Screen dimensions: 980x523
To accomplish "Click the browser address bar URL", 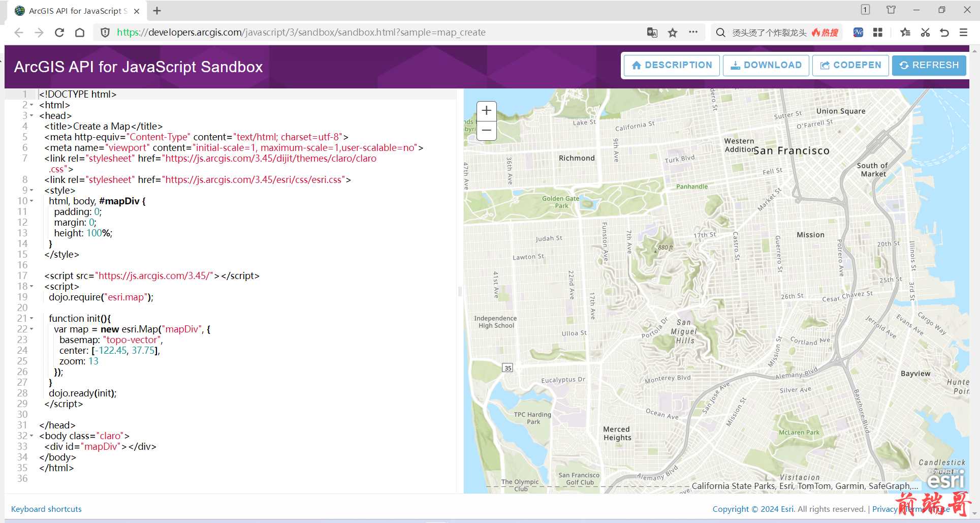I will [301, 33].
